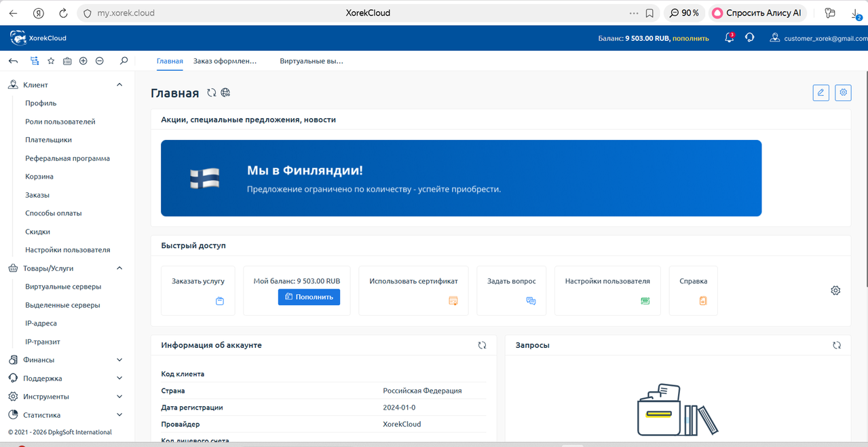Click the пополнить link in header

pos(690,39)
